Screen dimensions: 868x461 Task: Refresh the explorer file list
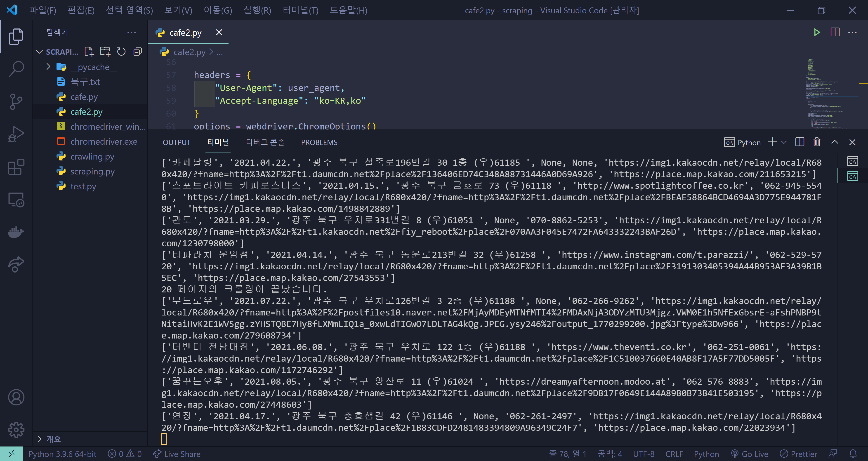click(121, 52)
